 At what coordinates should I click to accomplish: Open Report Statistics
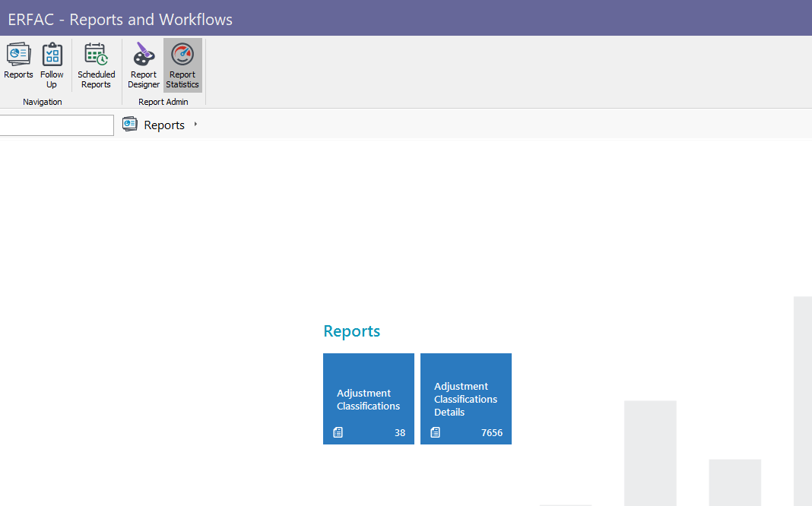point(182,65)
